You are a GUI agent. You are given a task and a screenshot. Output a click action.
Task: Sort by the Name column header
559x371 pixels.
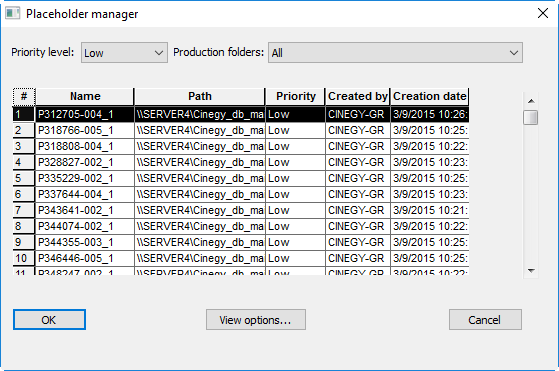tap(85, 97)
